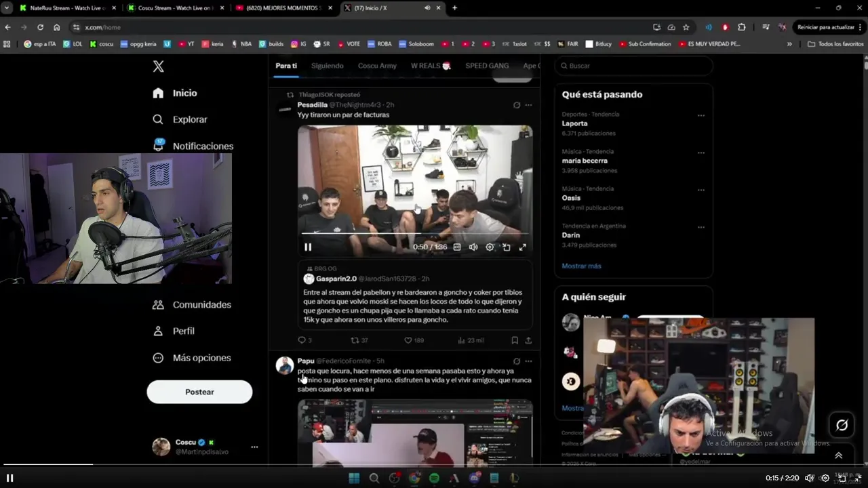
Task: Seek on outer video progress bar
Action: coord(434,464)
